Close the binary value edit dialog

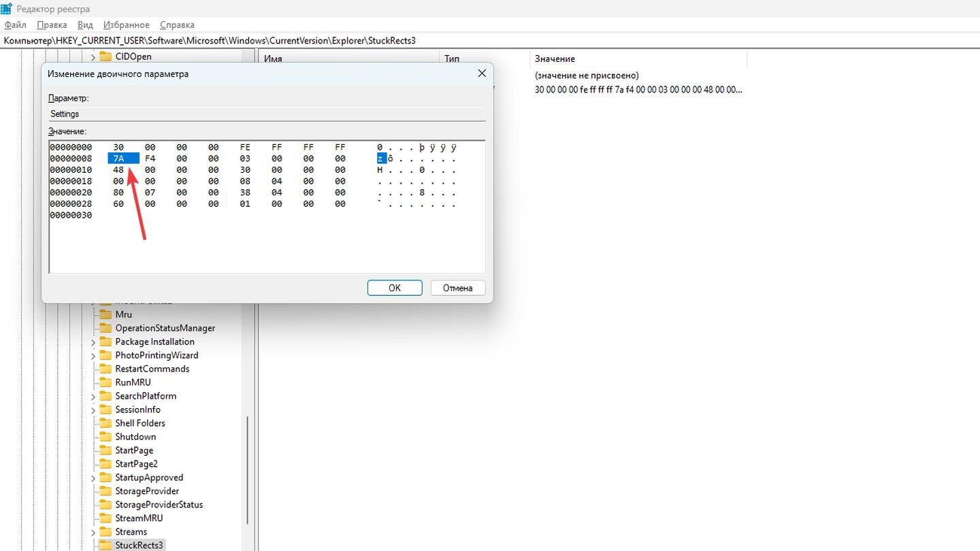pos(482,73)
